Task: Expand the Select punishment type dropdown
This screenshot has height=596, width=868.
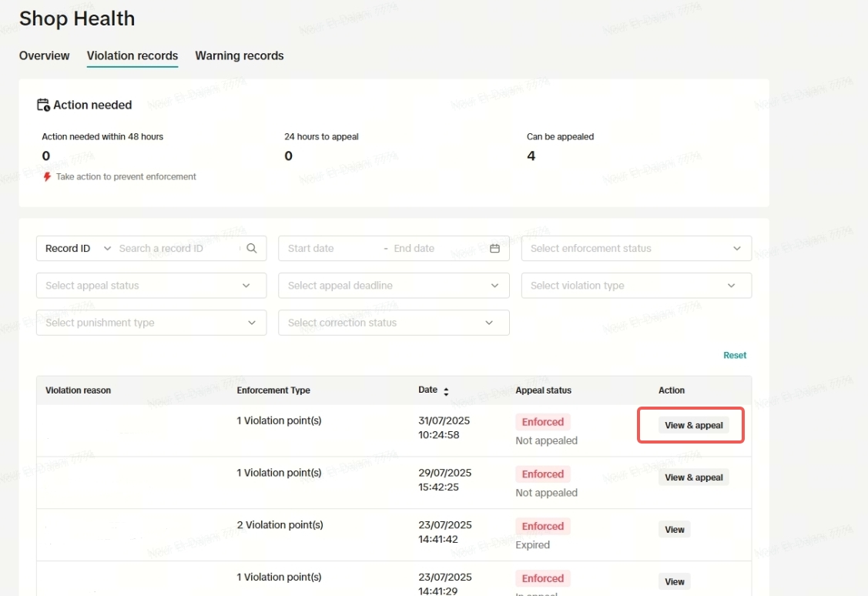Action: click(x=151, y=323)
